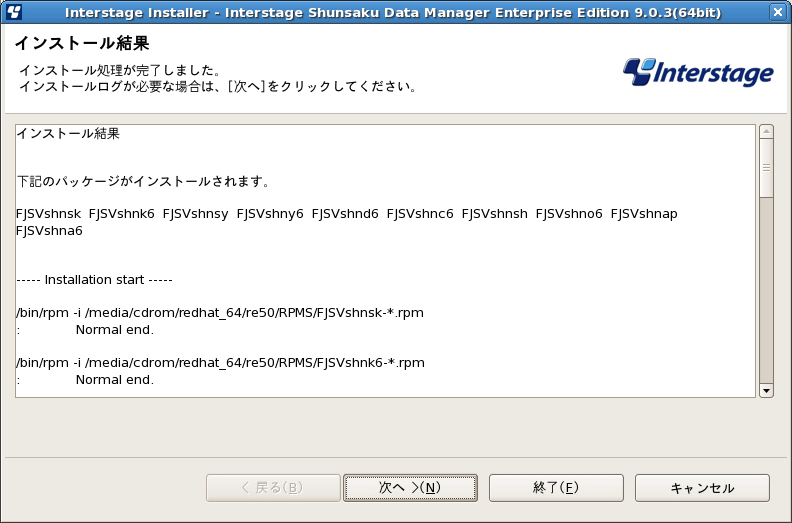Viewport: 792px width, 523px height.
Task: Click the FJSVshnap package name in the list
Action: pos(644,214)
